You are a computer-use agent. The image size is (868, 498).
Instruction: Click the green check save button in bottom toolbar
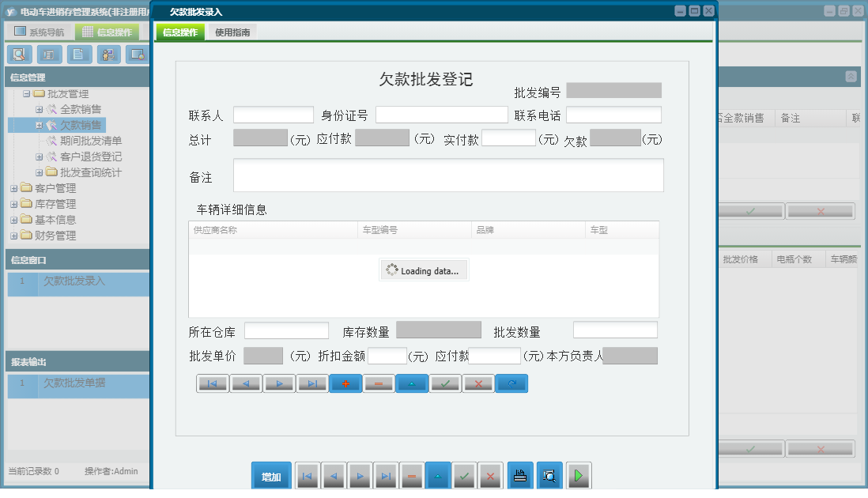pos(464,476)
